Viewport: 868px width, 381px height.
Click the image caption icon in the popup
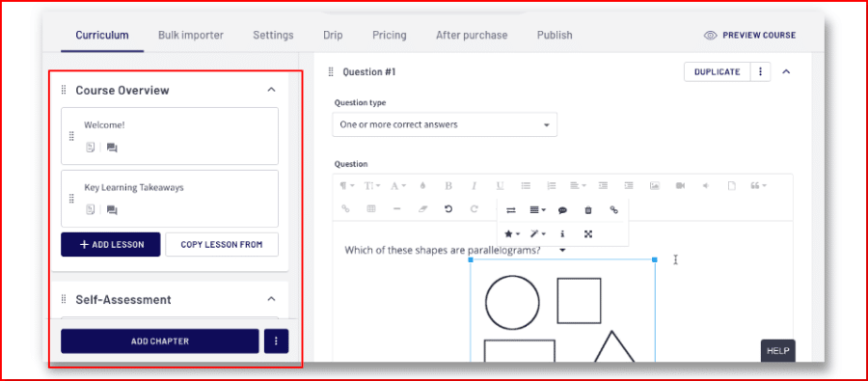pyautogui.click(x=562, y=210)
